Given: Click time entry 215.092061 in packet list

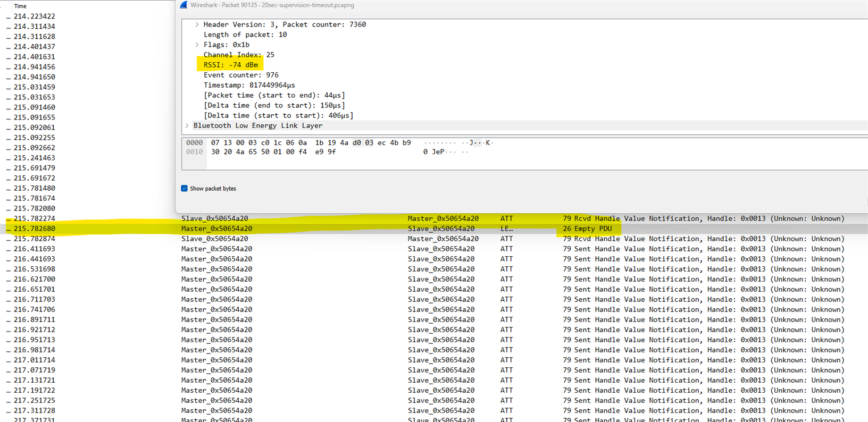Looking at the screenshot, I should pos(35,128).
